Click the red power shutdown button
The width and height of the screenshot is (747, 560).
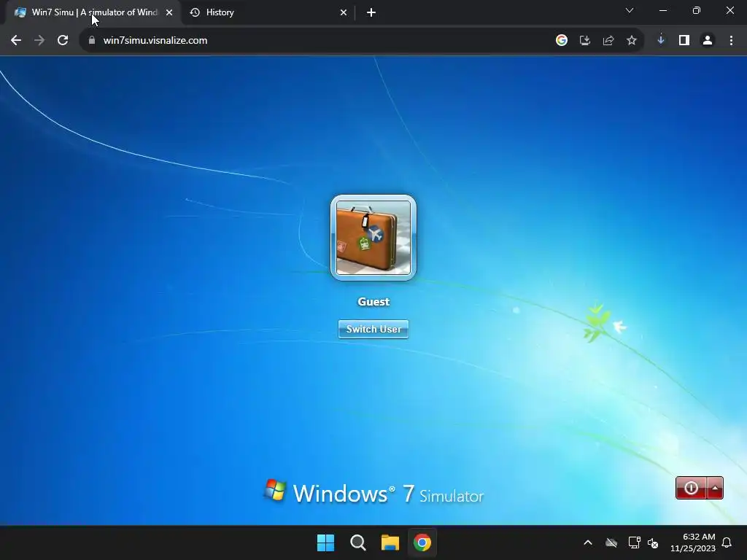click(691, 488)
